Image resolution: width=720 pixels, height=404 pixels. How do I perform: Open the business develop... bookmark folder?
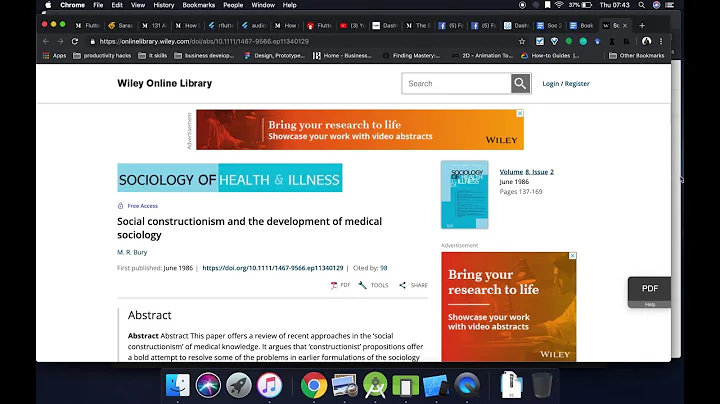[x=204, y=56]
